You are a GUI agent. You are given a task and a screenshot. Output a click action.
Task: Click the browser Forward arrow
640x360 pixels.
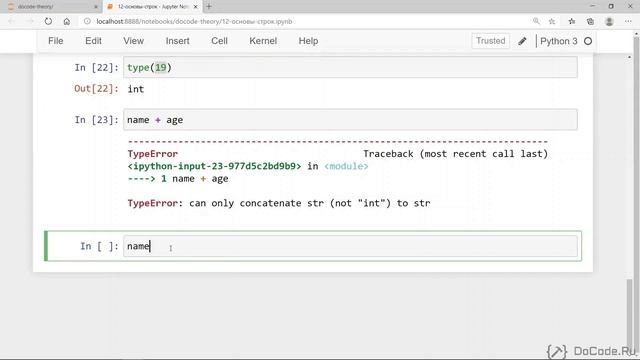click(x=30, y=21)
